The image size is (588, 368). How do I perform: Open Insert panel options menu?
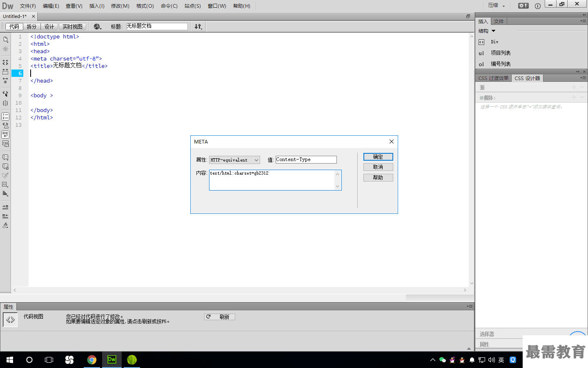[583, 21]
